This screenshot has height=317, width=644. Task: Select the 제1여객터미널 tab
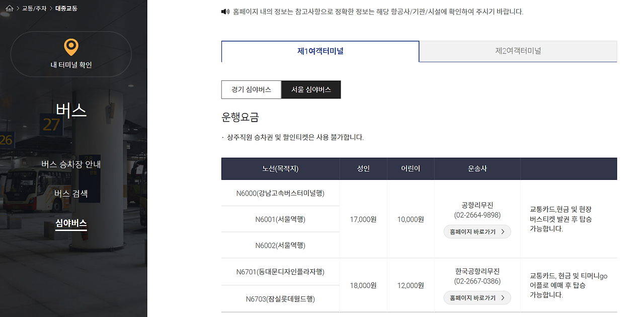pyautogui.click(x=320, y=52)
